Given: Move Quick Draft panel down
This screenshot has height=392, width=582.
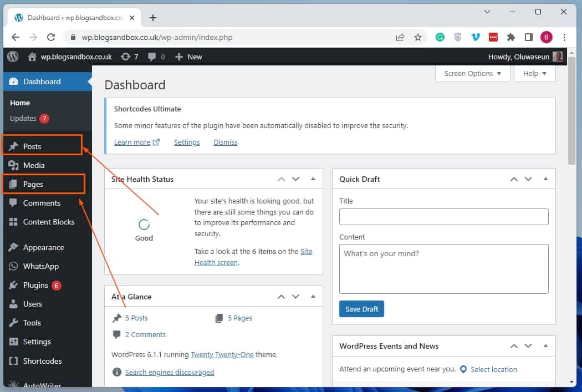Looking at the screenshot, I should (x=528, y=179).
